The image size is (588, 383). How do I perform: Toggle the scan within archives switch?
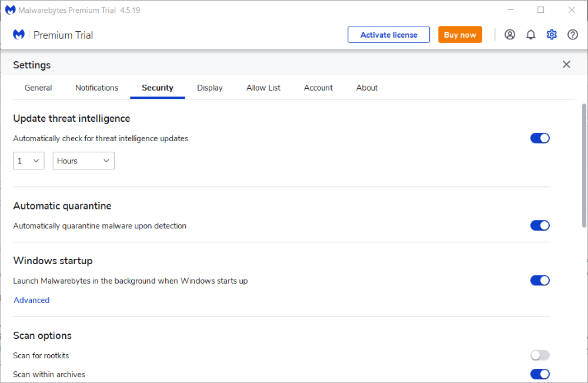(540, 374)
